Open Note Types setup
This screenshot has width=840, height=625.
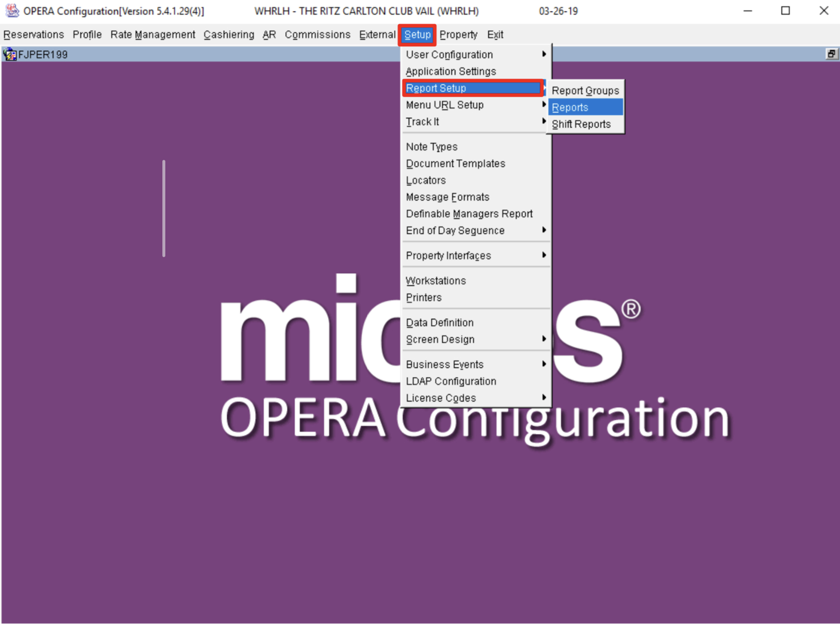click(476, 147)
